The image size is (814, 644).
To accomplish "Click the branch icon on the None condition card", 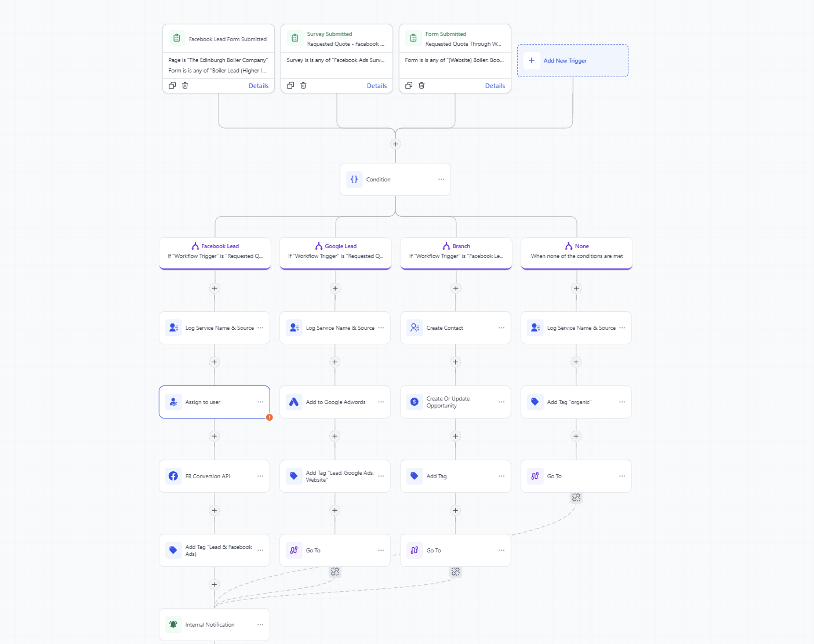I will (x=569, y=246).
